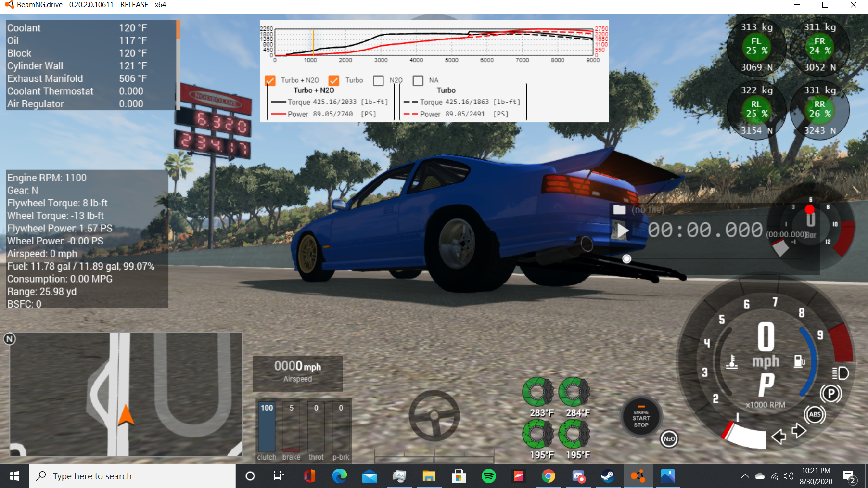
Task: Click the orange vehicle arrow on the minimap
Action: pyautogui.click(x=126, y=415)
